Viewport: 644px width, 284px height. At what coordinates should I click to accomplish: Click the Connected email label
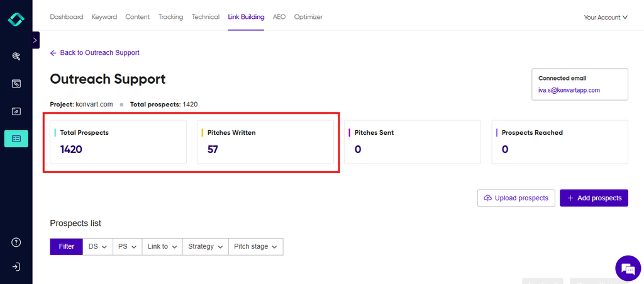tap(562, 78)
